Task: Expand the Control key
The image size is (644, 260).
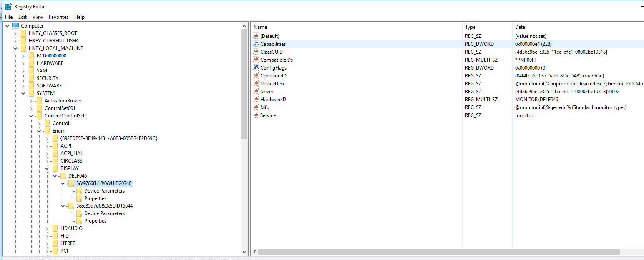Action: pyautogui.click(x=39, y=123)
